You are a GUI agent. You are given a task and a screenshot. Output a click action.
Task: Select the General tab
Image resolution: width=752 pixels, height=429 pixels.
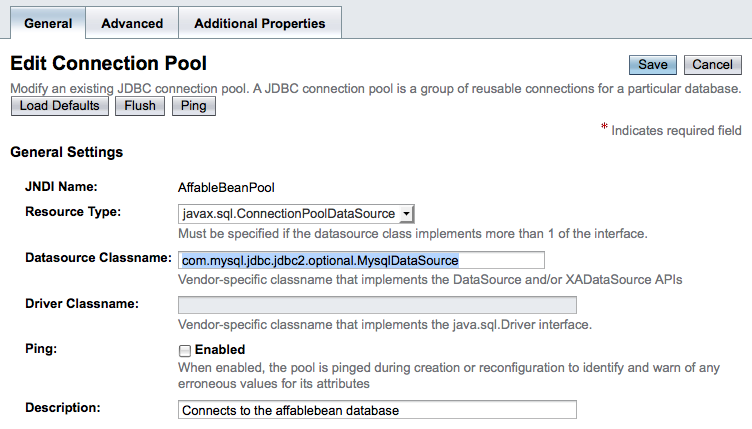(x=48, y=23)
